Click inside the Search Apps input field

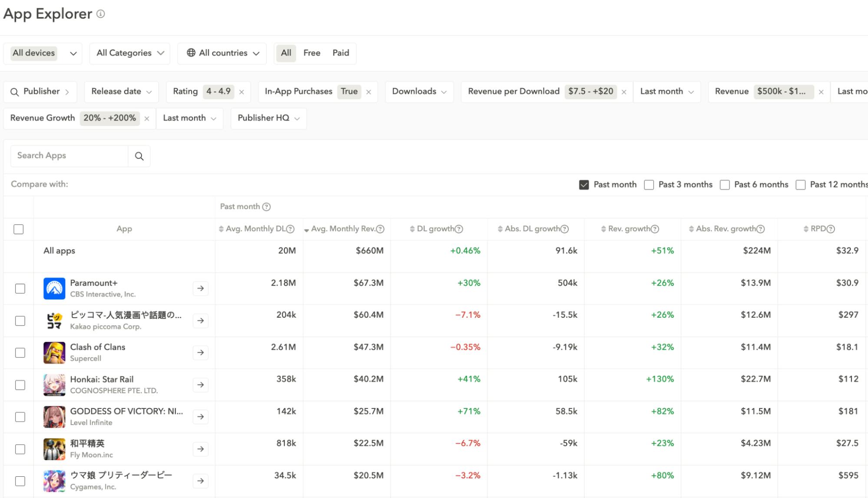69,156
